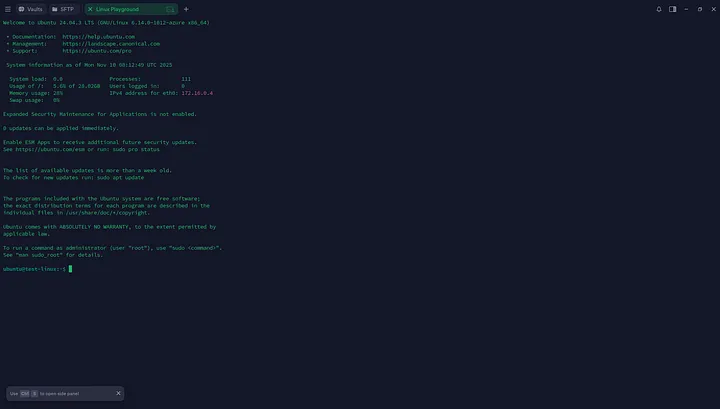Click split view icon on Linux Playground tab

click(x=170, y=8)
